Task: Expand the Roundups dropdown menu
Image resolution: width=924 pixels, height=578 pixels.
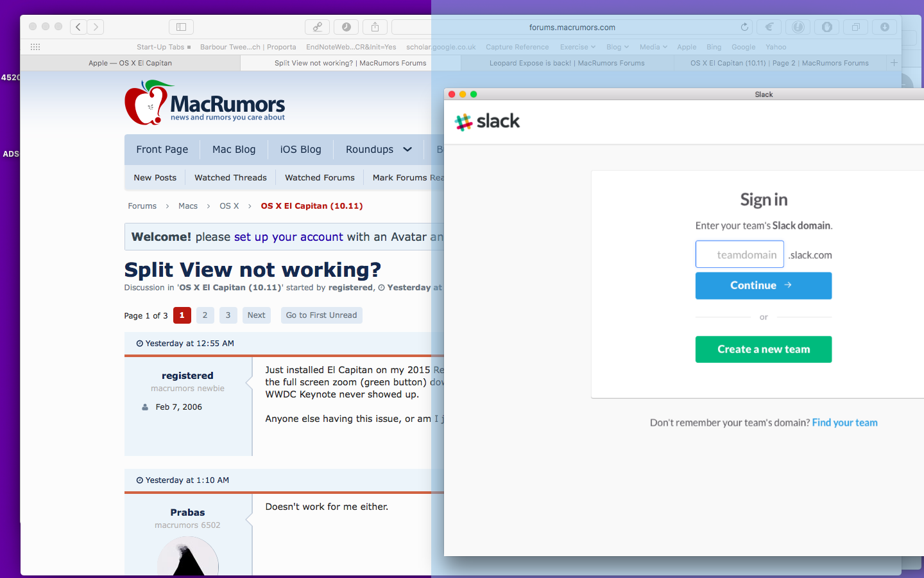Action: (x=378, y=150)
